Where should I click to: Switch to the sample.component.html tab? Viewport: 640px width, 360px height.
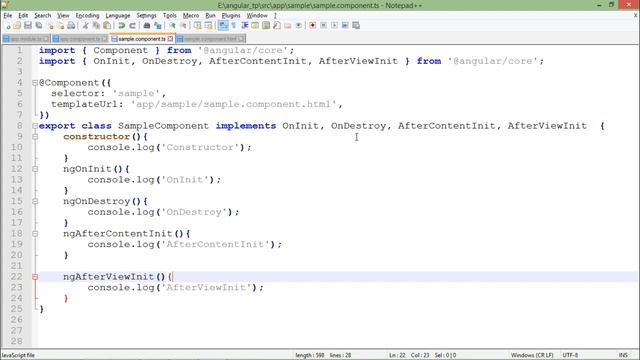click(210, 39)
